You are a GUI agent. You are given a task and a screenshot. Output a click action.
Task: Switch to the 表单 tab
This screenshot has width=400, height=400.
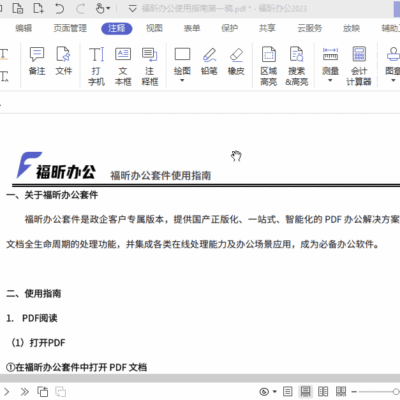pyautogui.click(x=192, y=28)
